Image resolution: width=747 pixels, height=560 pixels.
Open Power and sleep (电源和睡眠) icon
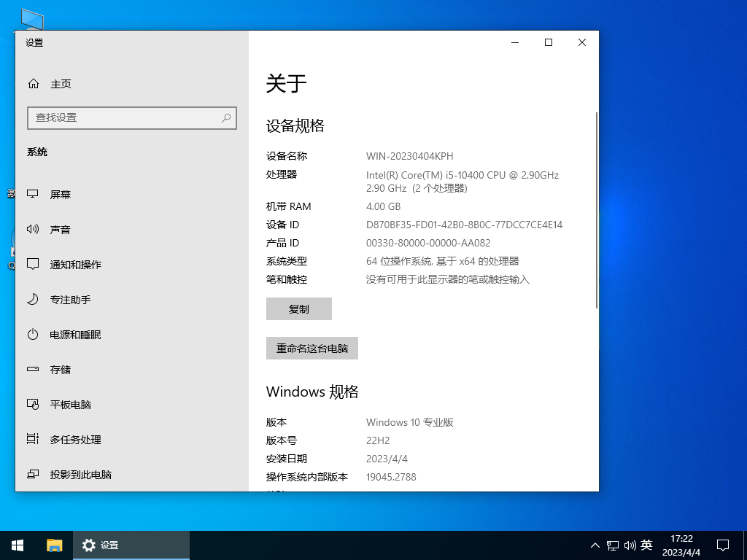click(x=33, y=335)
